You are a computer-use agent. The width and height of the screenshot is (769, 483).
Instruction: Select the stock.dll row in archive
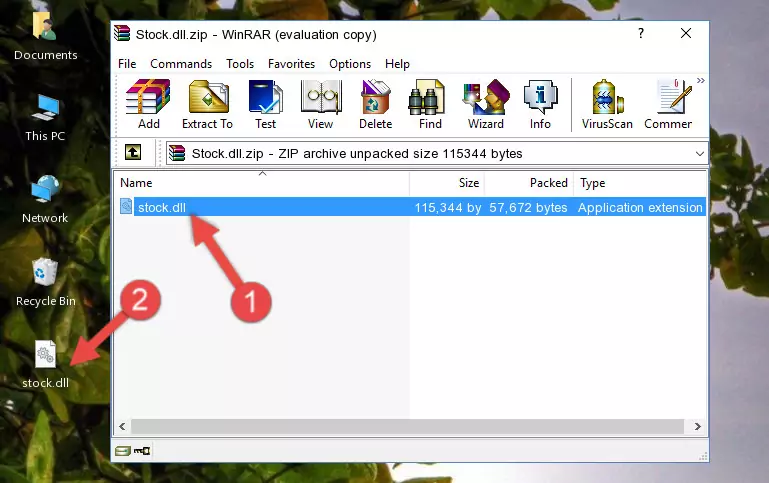(x=411, y=207)
